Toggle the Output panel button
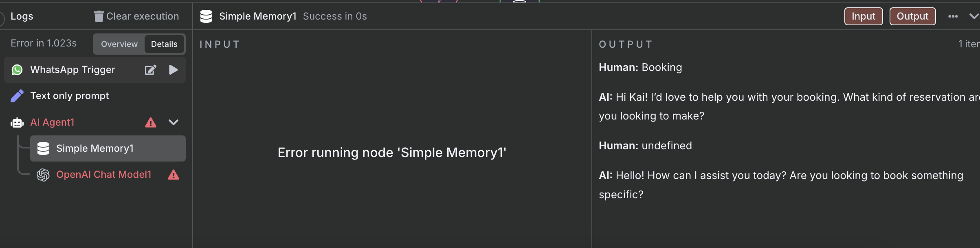 point(912,16)
